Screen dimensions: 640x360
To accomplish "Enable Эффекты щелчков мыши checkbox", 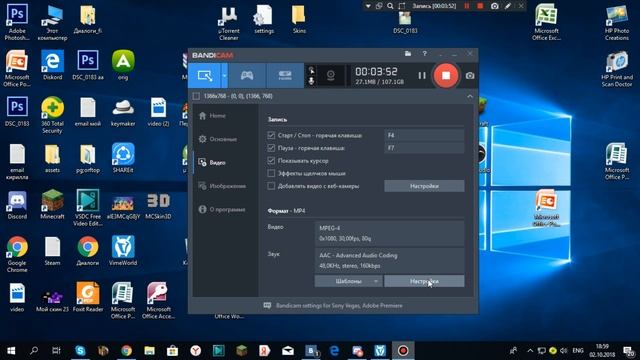I will (271, 173).
